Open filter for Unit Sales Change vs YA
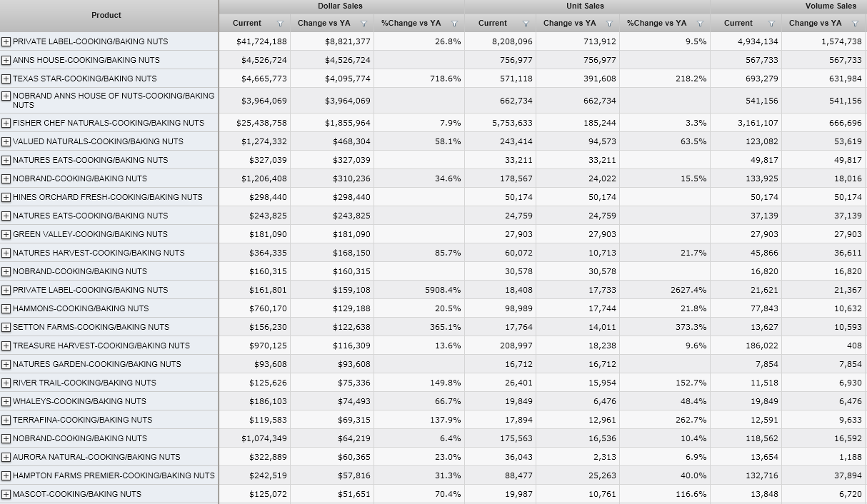Screen dimensions: 867x504 (609, 24)
